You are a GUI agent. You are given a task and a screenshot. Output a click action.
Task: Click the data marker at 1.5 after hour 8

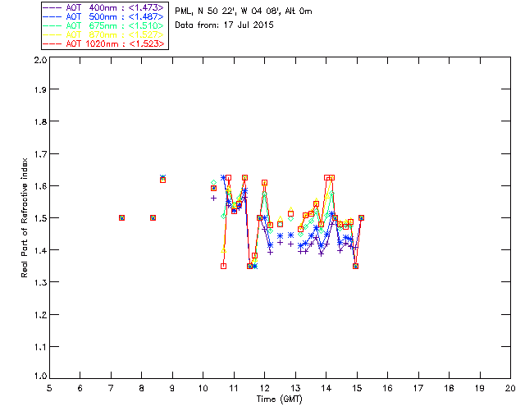point(153,217)
